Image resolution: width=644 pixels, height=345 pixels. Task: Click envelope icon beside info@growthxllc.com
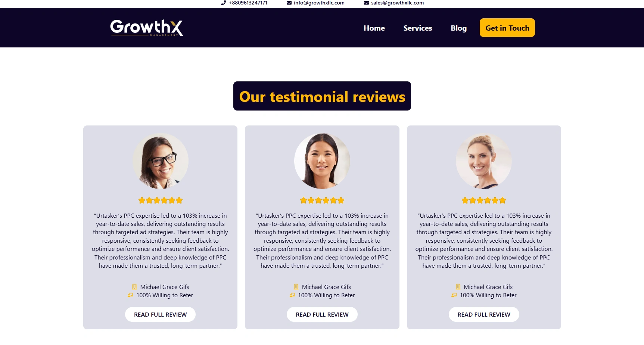289,3
